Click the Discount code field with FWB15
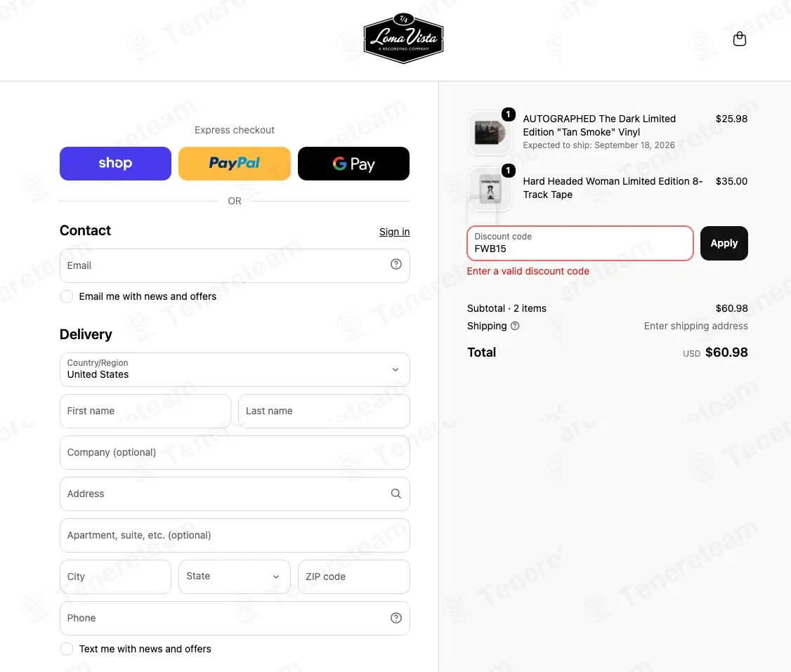The width and height of the screenshot is (791, 672). click(x=580, y=243)
